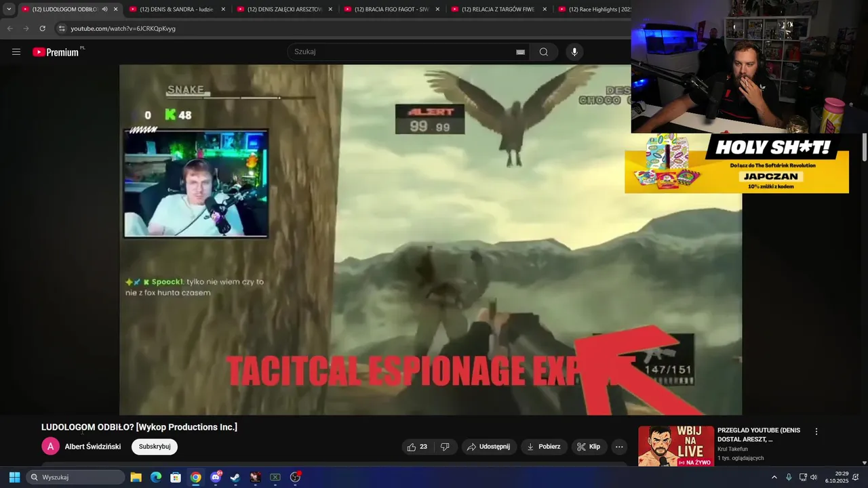Close the DENIS ZAŁĘCKI ARESZTOW tab

pyautogui.click(x=331, y=9)
